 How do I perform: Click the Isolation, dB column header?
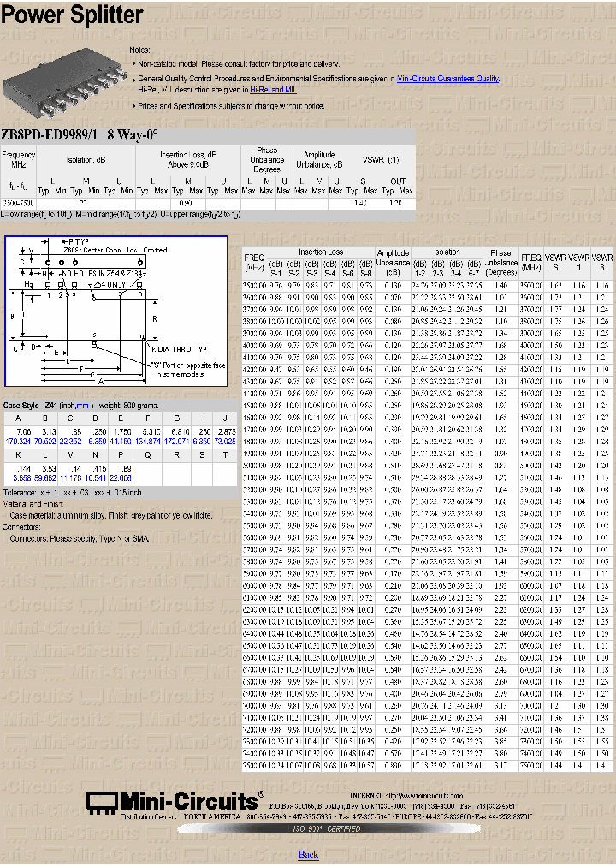(x=86, y=160)
